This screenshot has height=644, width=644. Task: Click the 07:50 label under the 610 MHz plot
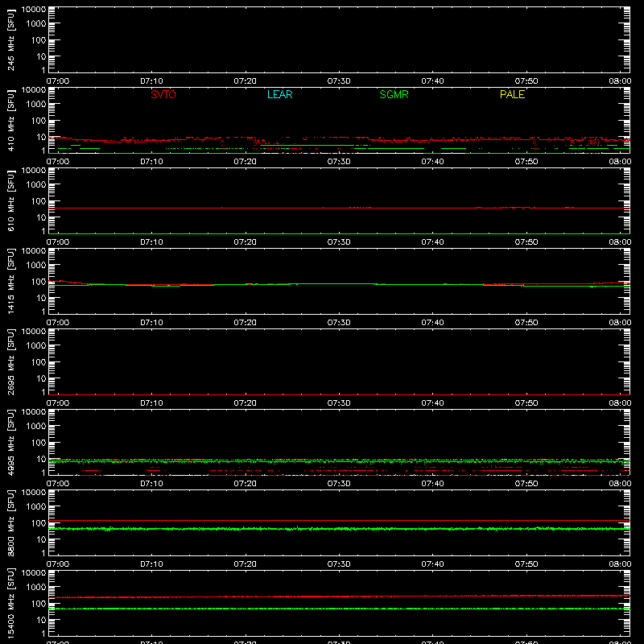pyautogui.click(x=526, y=242)
